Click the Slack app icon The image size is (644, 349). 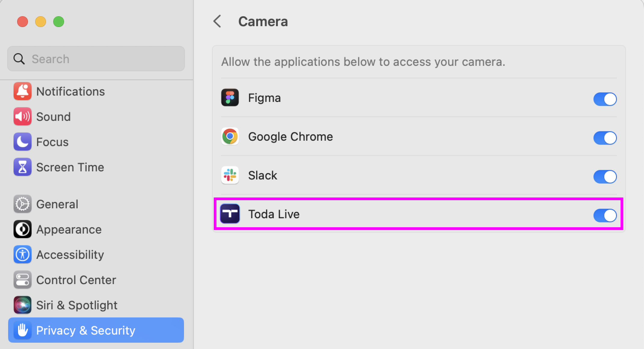230,175
